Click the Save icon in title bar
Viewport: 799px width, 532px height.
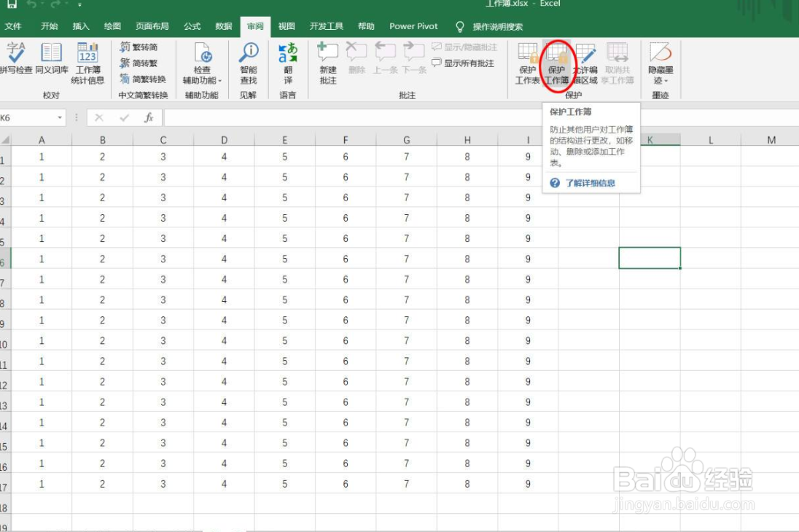click(12, 4)
